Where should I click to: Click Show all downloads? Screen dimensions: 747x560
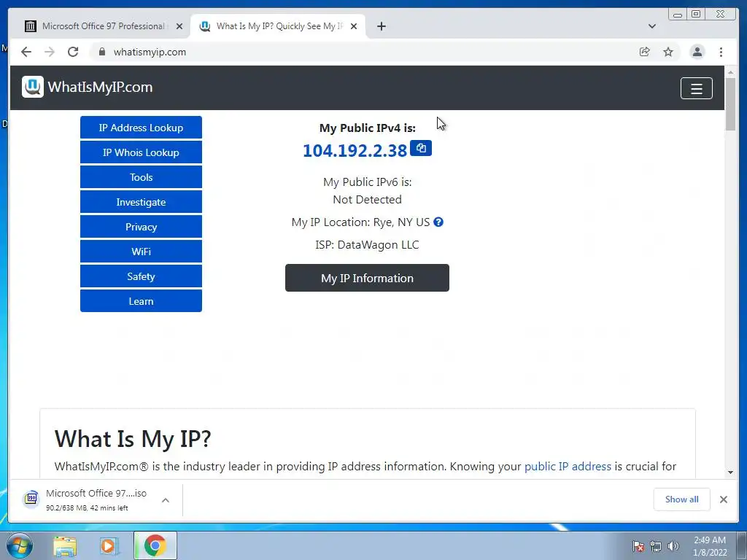click(x=682, y=499)
